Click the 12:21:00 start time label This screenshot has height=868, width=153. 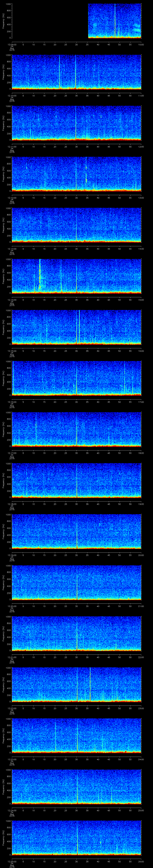click(12, 657)
